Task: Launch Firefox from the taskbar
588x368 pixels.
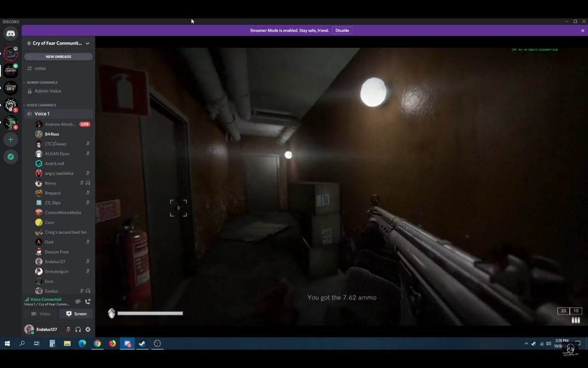Action: (112, 343)
